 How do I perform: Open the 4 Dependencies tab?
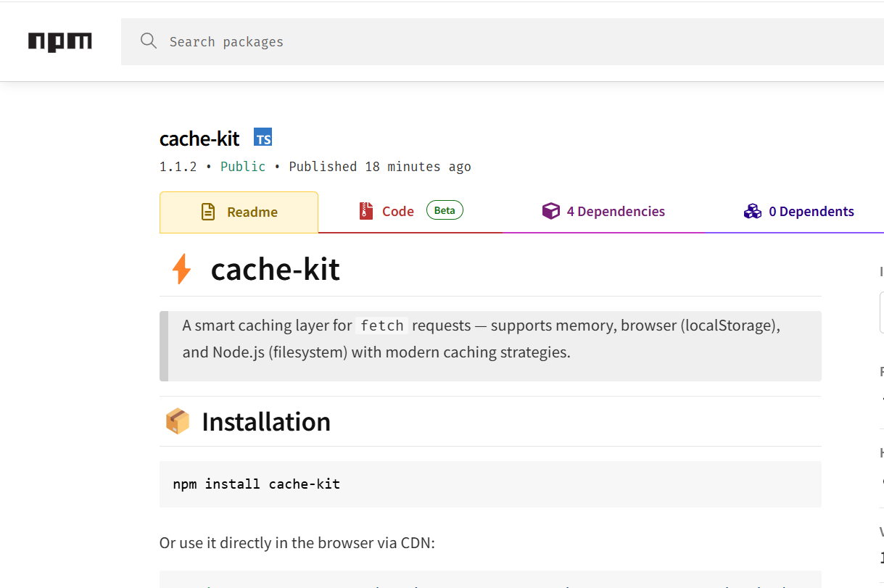pyautogui.click(x=603, y=212)
